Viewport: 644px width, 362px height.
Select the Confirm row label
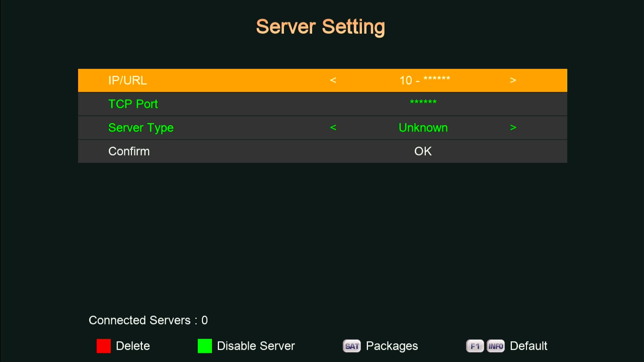[129, 151]
